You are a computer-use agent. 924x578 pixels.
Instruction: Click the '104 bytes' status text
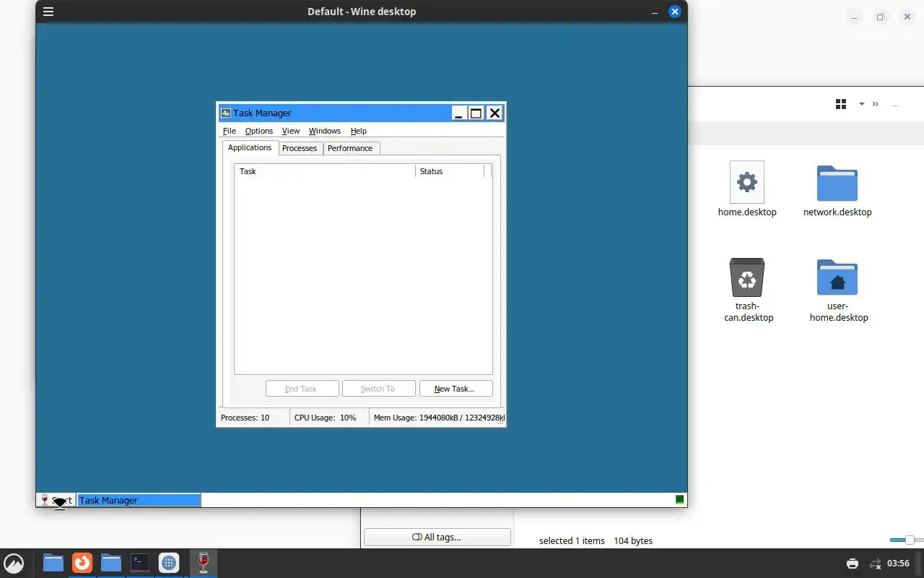tap(633, 540)
